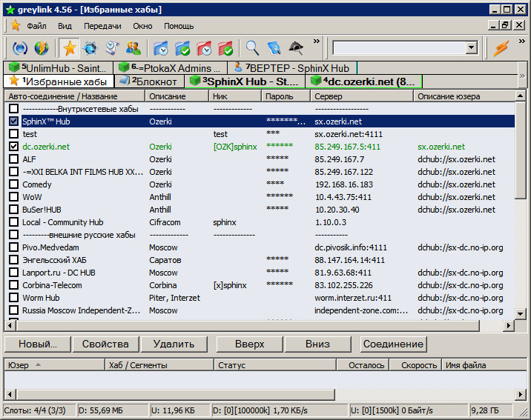Open the blue folder download queue icon
Viewport: 531px width, 420px height.
coord(160,48)
